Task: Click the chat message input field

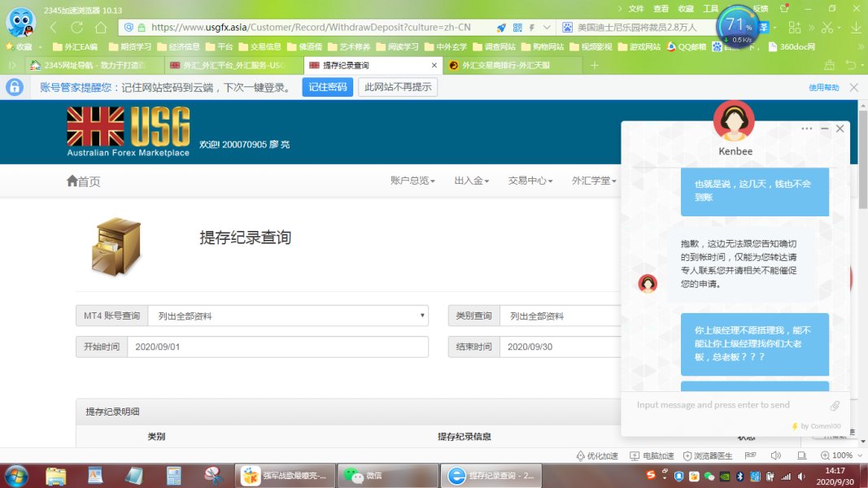Action: (724, 405)
